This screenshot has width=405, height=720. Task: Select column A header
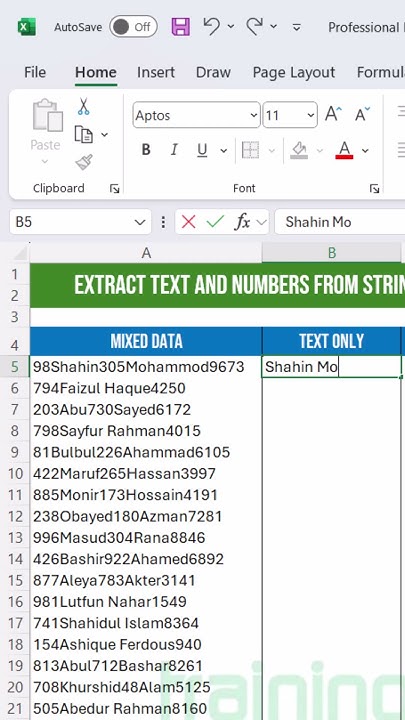coord(146,253)
